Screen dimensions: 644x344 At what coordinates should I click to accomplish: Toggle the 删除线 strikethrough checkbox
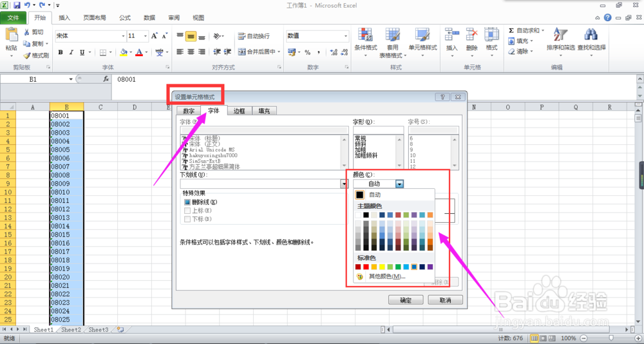(x=187, y=202)
